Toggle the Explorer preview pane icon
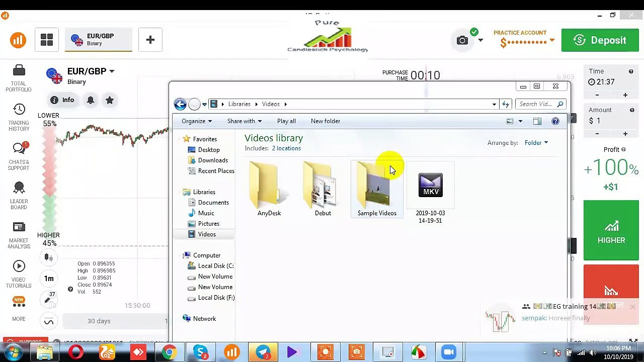644x362 pixels. click(537, 121)
